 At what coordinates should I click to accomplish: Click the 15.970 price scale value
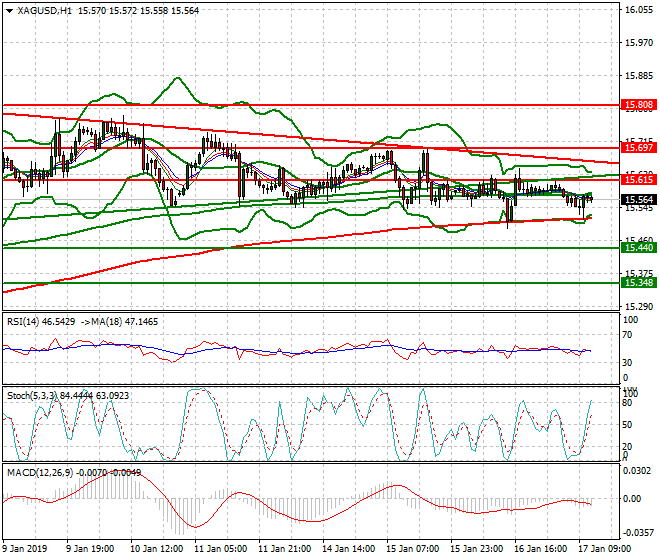[x=639, y=43]
